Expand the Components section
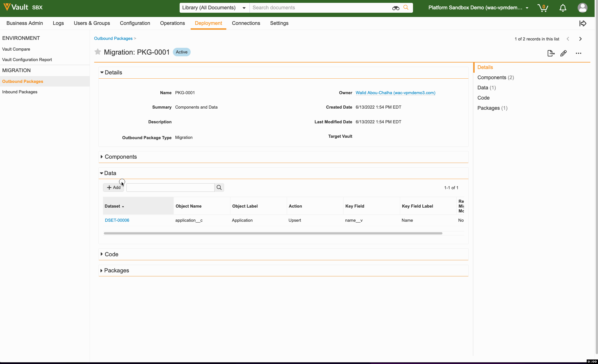The width and height of the screenshot is (598, 364). (x=121, y=157)
